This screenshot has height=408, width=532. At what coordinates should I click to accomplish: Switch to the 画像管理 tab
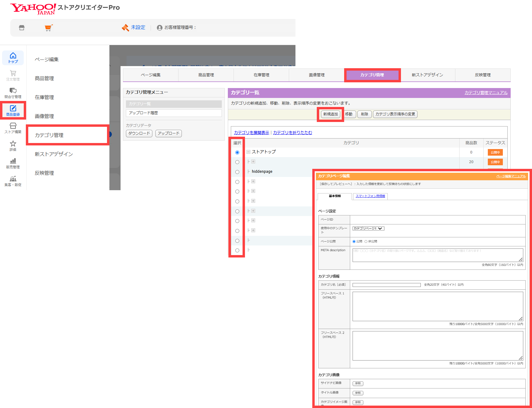(316, 75)
